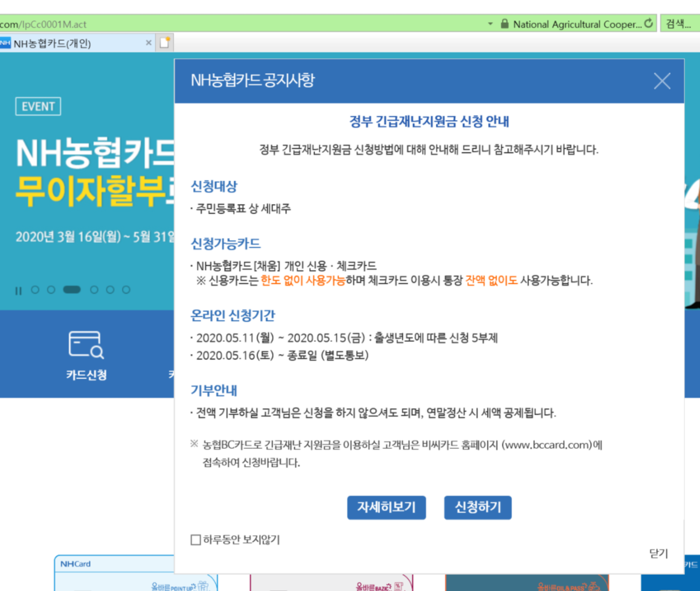The image size is (700, 591).
Task: Click the 신청대상 section heading
Action: 214,187
